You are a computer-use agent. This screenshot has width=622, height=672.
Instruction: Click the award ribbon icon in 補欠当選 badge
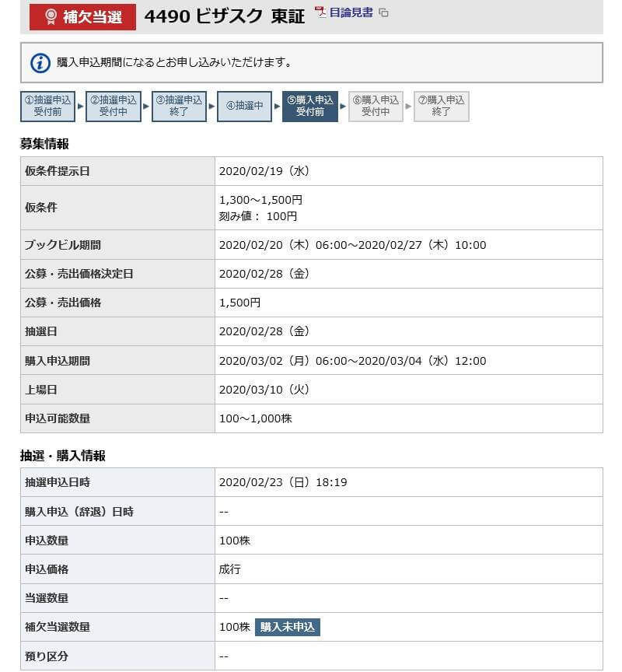pyautogui.click(x=51, y=17)
